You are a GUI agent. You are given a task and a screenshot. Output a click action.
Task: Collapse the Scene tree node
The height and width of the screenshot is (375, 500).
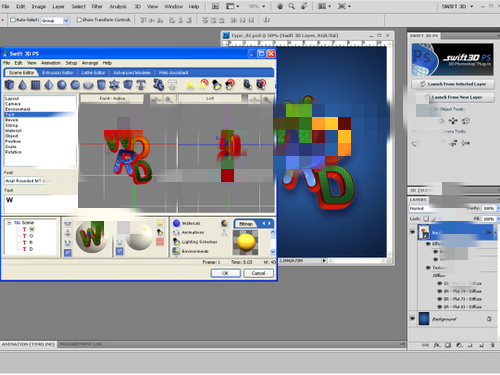coord(9,223)
